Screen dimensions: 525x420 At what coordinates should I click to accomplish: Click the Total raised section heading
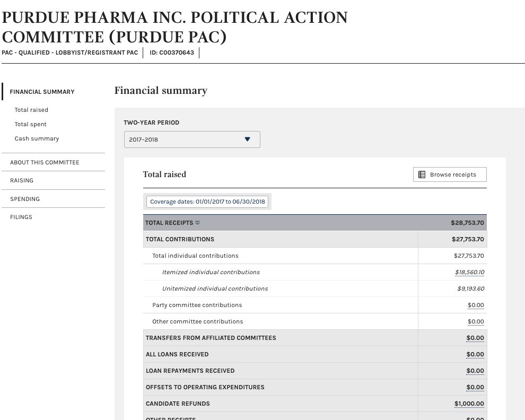click(x=164, y=174)
